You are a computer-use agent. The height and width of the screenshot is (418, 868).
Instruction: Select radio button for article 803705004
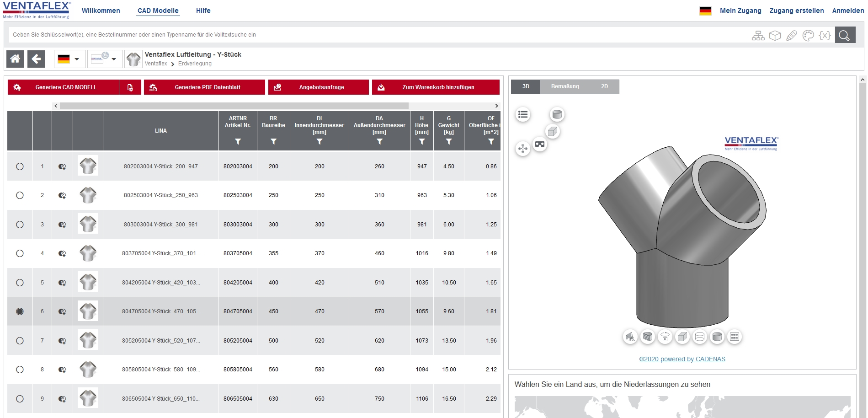click(x=20, y=253)
